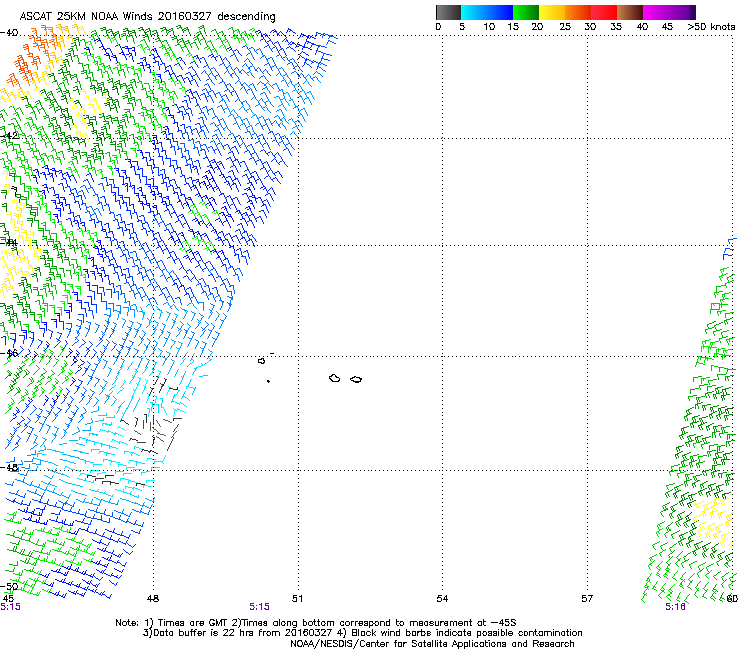Click the purple 5:15 time under longitude 45
Viewport: 740px width, 650px height.
pos(10,607)
